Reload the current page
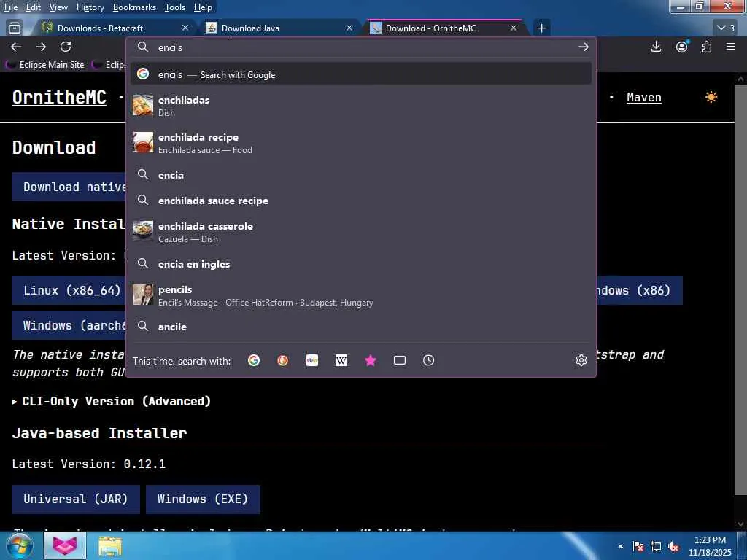Viewport: 747px width, 560px height. pyautogui.click(x=66, y=47)
